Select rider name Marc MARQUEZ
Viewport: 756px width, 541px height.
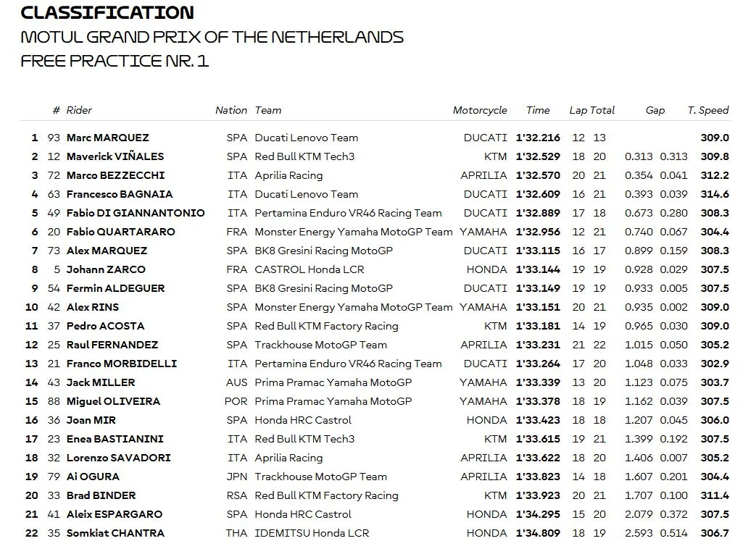point(108,138)
